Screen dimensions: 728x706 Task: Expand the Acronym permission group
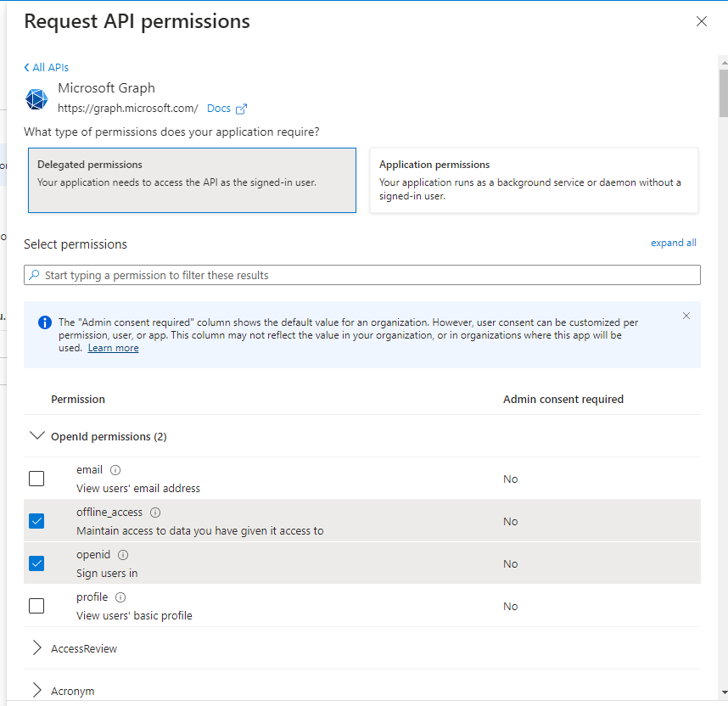pos(36,691)
